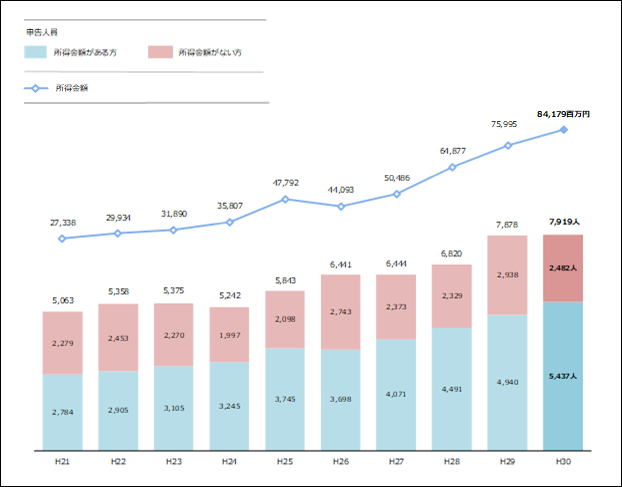Click the 44,093 line value label
Viewport: 622px width, 487px height.
[x=341, y=190]
